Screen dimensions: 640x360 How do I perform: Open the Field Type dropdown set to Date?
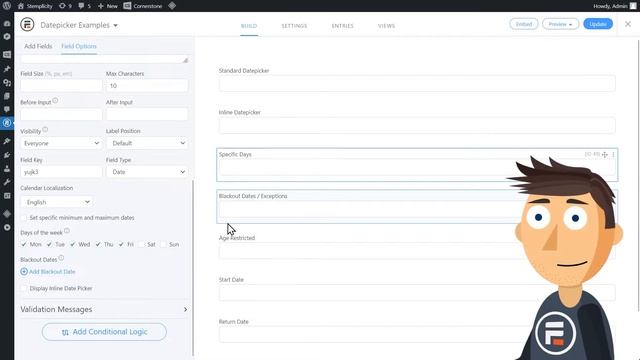click(x=147, y=172)
